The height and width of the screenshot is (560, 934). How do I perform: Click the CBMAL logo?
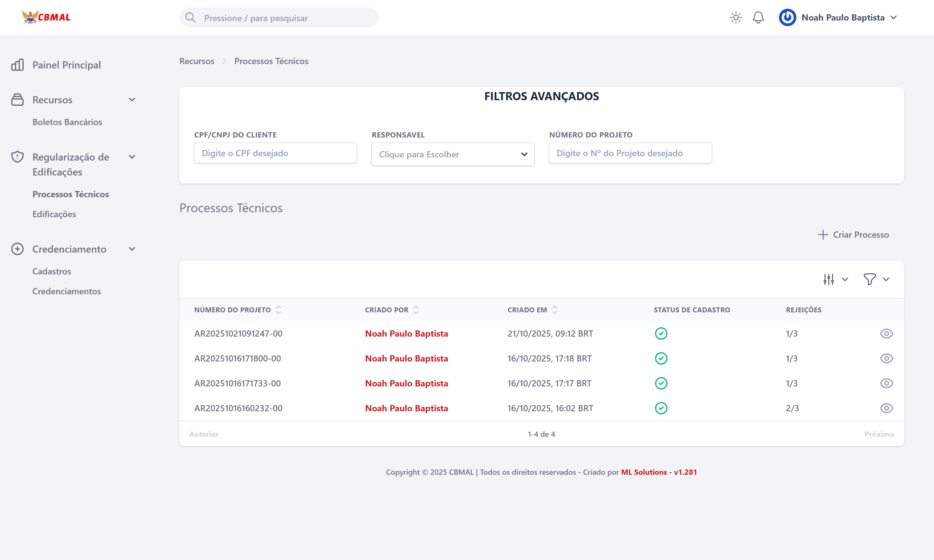click(46, 17)
